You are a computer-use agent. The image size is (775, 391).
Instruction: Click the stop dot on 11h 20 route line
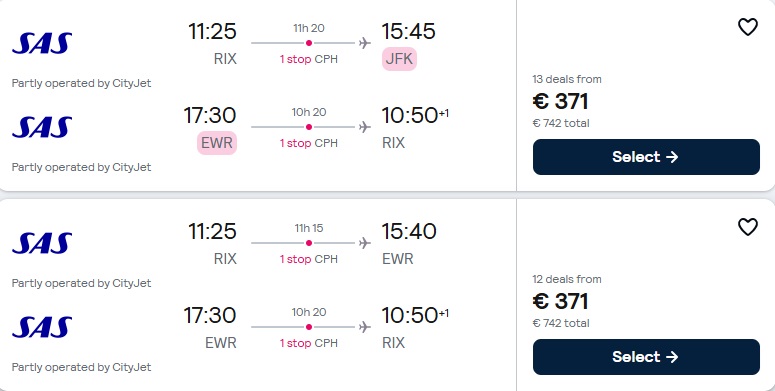(x=309, y=43)
